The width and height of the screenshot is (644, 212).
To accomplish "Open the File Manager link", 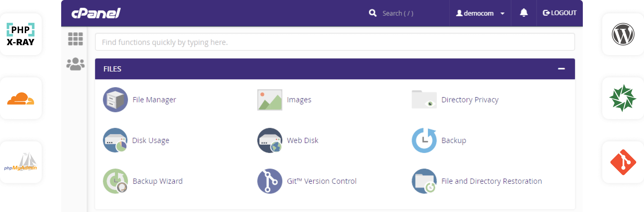I will 154,100.
